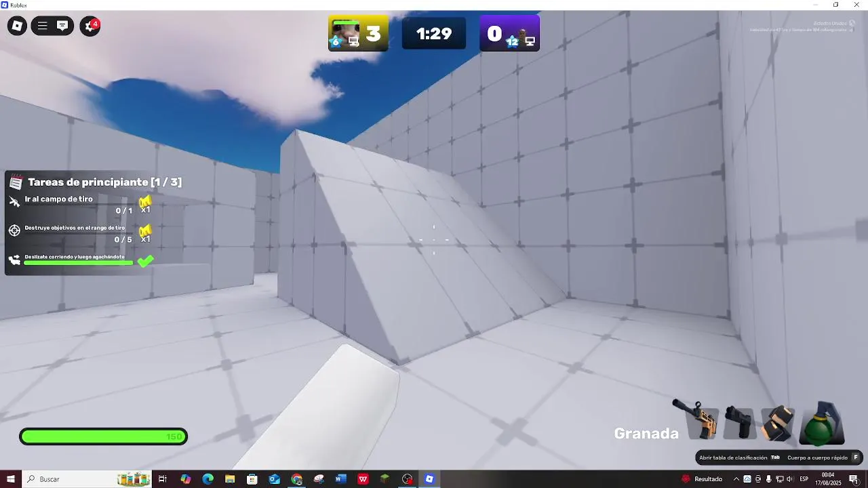This screenshot has width=868, height=488.
Task: Open the volume control in system tray
Action: 789,479
